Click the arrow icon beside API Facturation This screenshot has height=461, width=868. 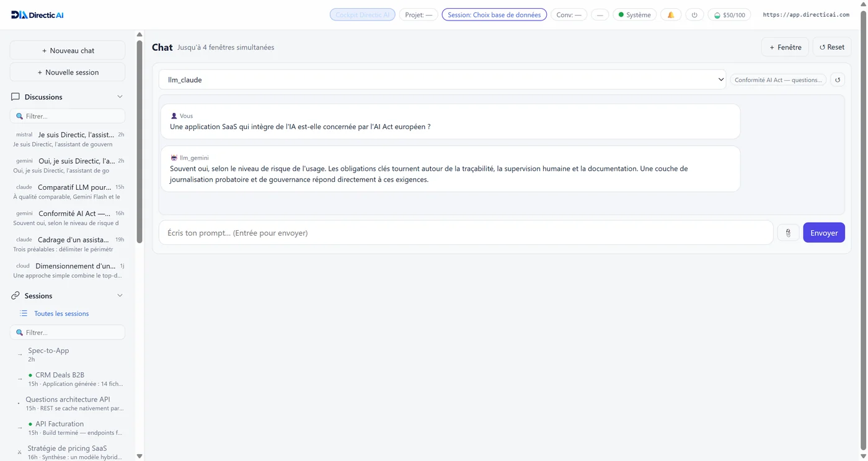[20, 427]
